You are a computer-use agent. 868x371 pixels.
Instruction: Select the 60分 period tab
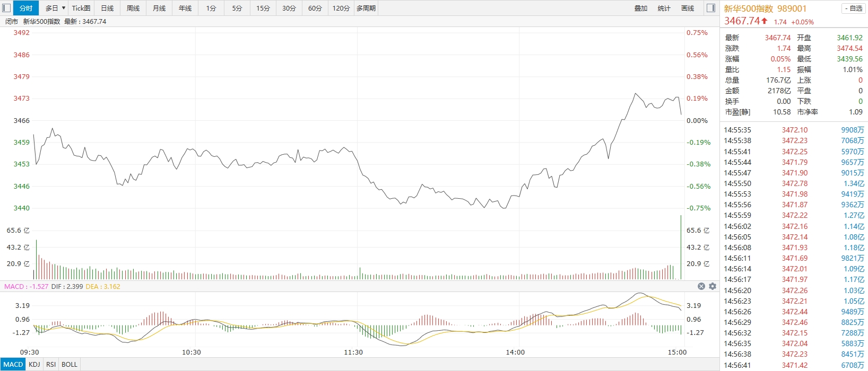tap(315, 8)
